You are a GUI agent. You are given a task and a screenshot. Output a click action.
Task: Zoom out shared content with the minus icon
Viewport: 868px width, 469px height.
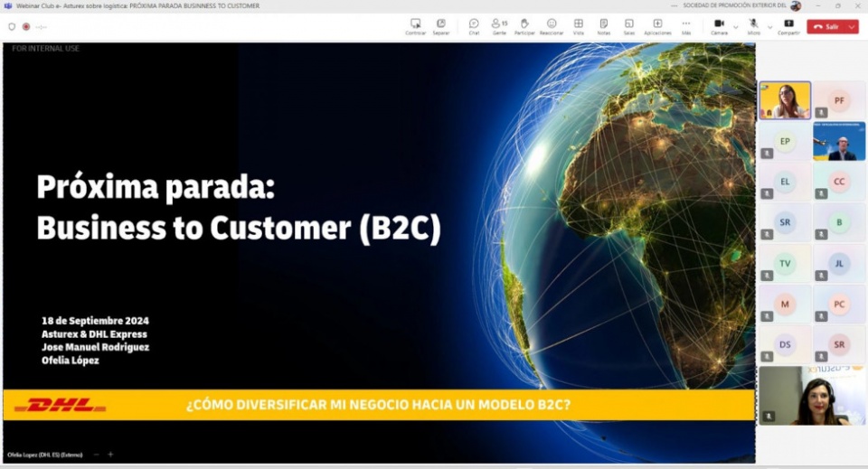pyautogui.click(x=97, y=454)
